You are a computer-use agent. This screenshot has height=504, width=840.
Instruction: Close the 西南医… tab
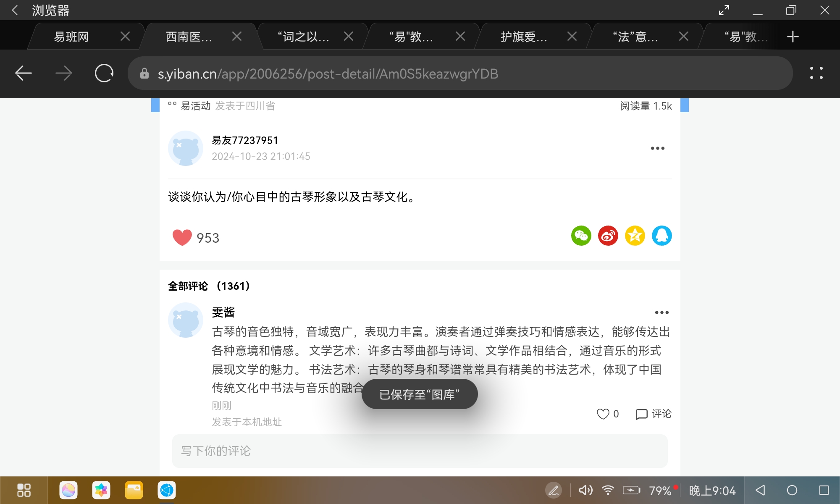(x=237, y=37)
